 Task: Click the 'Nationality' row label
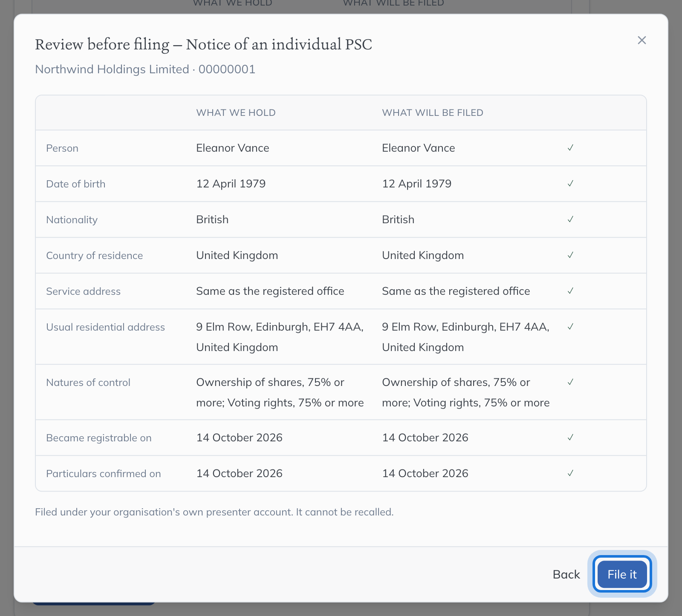pyautogui.click(x=72, y=220)
